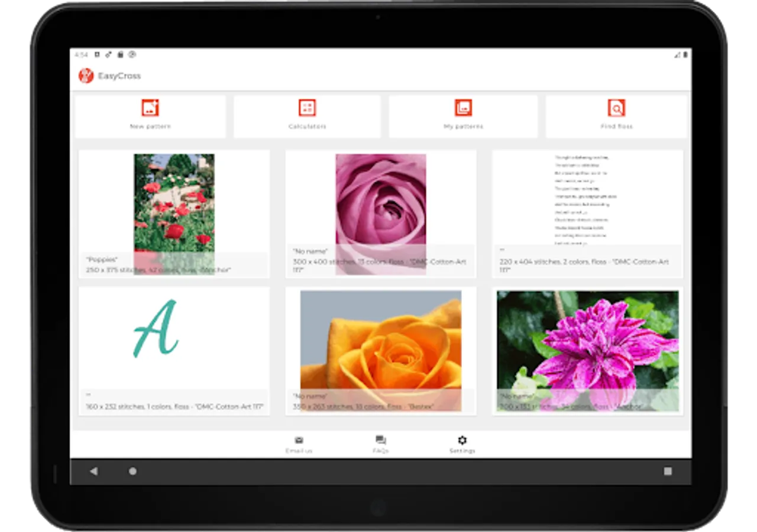Click the New pattern label text

pos(150,126)
